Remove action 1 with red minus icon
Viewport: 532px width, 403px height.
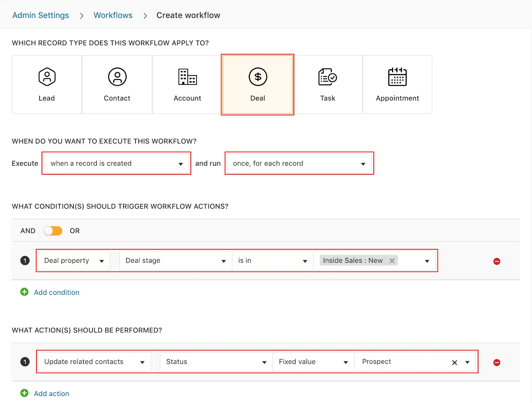pos(497,362)
